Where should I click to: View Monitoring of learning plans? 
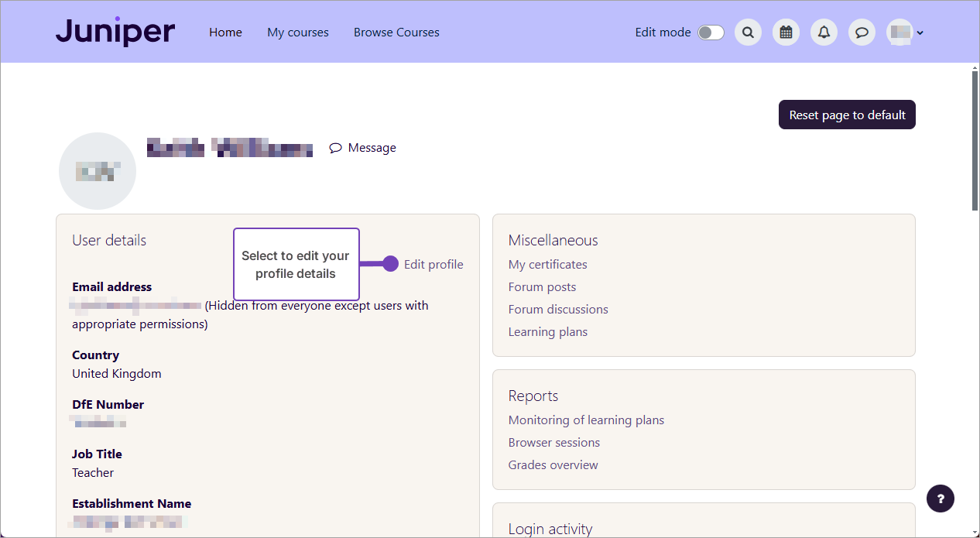pyautogui.click(x=586, y=420)
